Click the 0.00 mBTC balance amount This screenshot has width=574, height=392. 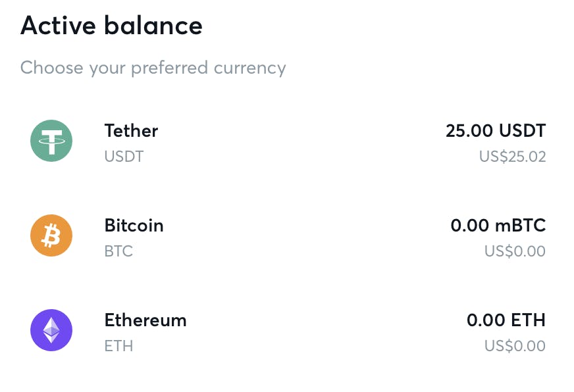498,225
